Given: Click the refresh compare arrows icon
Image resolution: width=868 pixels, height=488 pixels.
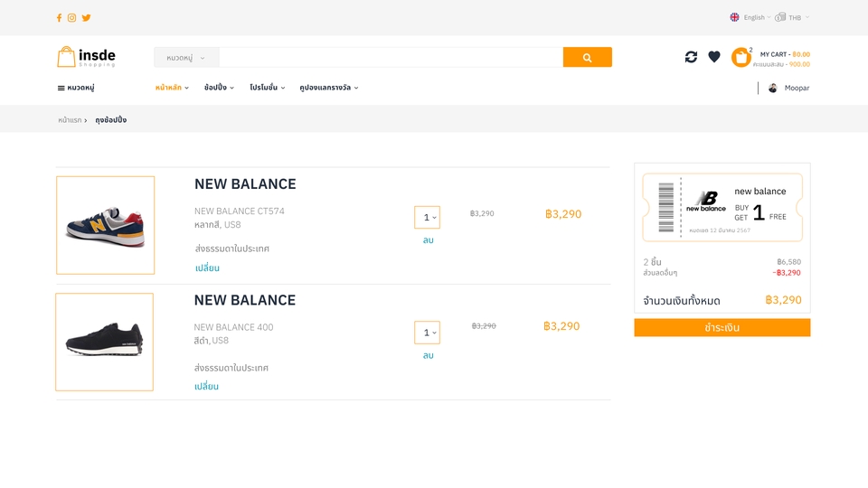Looking at the screenshot, I should [x=691, y=56].
